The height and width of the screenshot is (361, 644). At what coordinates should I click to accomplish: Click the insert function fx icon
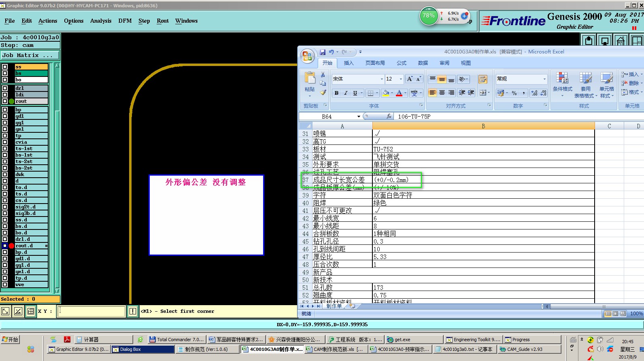[389, 117]
